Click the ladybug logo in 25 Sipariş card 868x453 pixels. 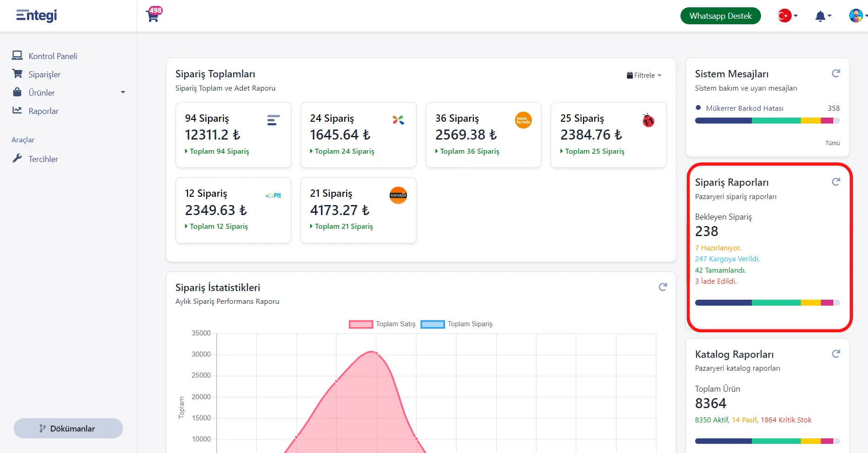(648, 120)
